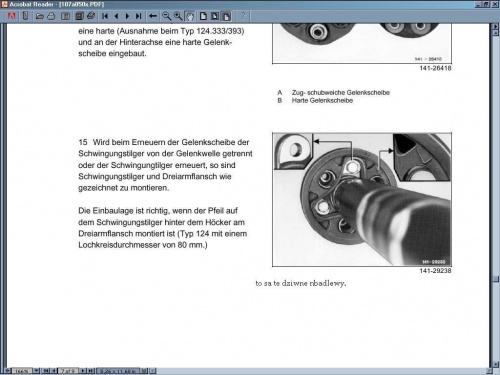
Task: Click the Adobe logo toolbar icon
Action: pos(12,16)
